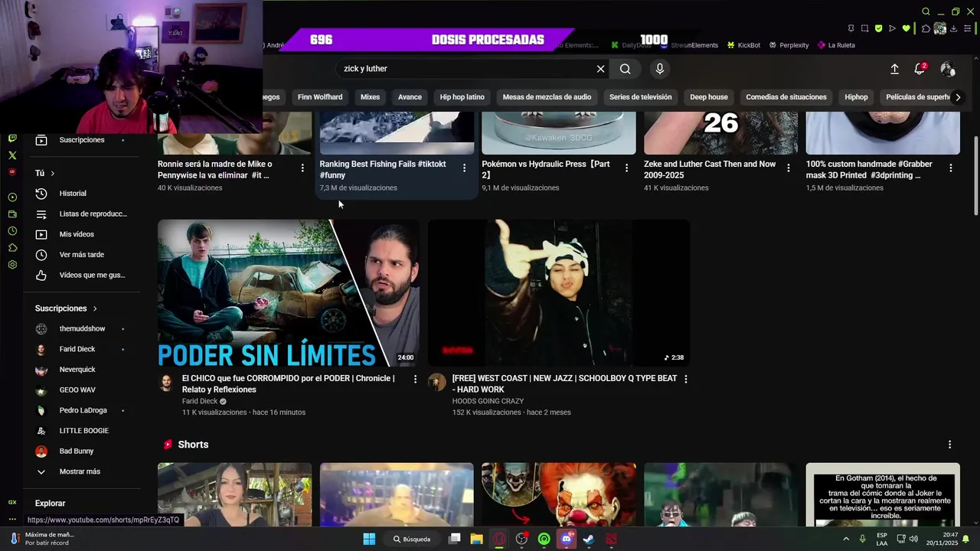Open Ver más tarde
Screen dimensions: 980x551
point(81,255)
